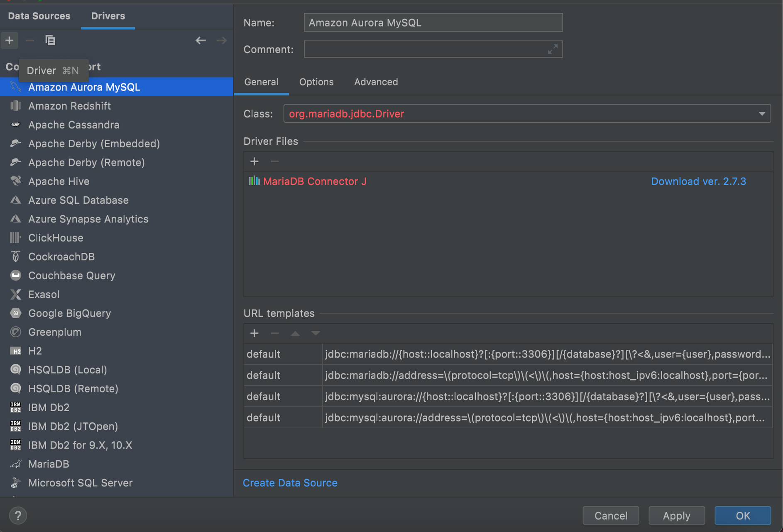This screenshot has width=783, height=532.
Task: Click the back arrow in driver toolbar
Action: (x=201, y=40)
